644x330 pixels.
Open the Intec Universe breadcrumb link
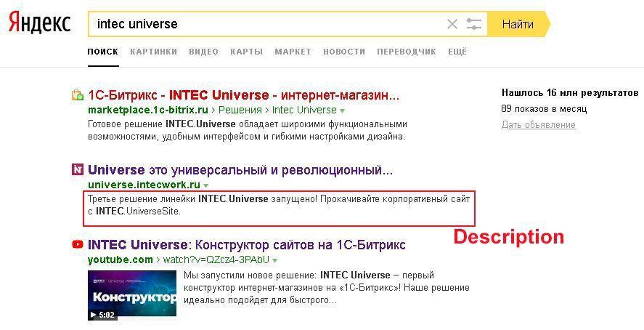pyautogui.click(x=304, y=110)
